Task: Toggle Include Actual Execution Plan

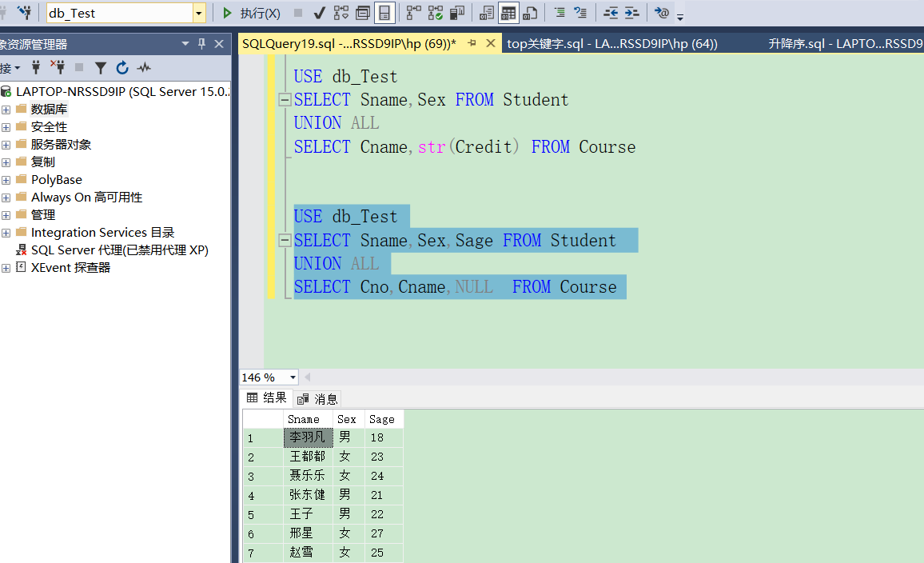Action: click(414, 13)
